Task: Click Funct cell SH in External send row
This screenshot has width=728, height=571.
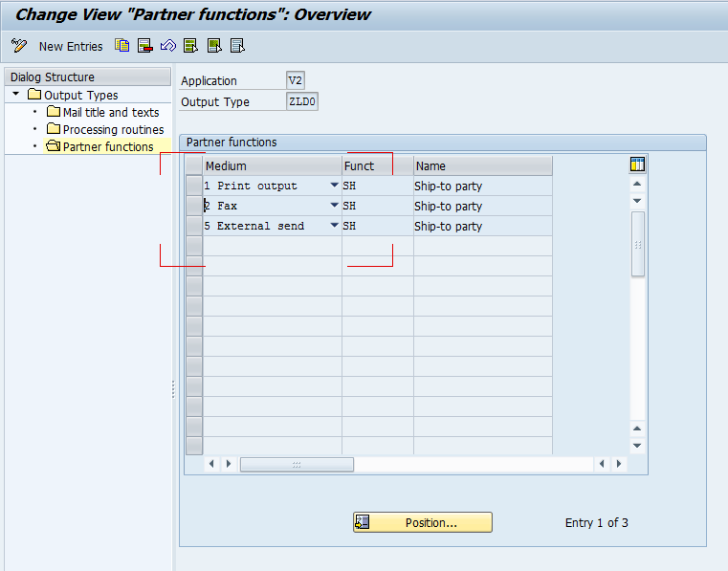Action: tap(378, 226)
